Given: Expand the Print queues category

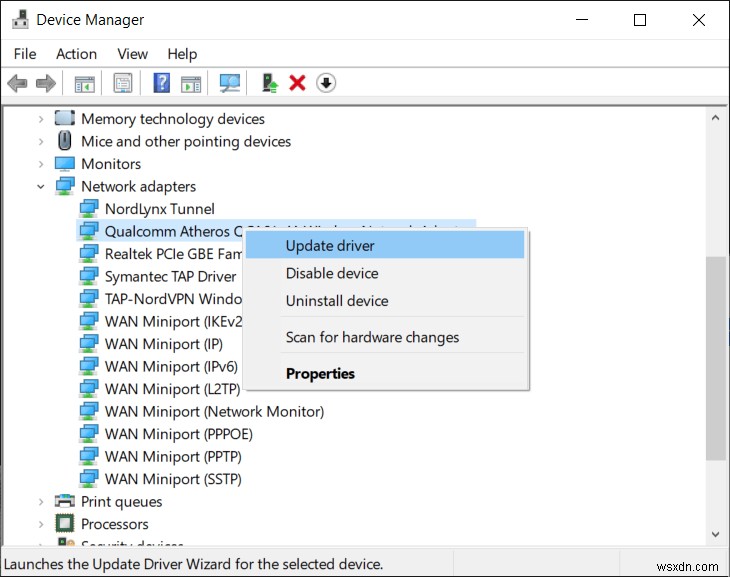Looking at the screenshot, I should pyautogui.click(x=41, y=501).
